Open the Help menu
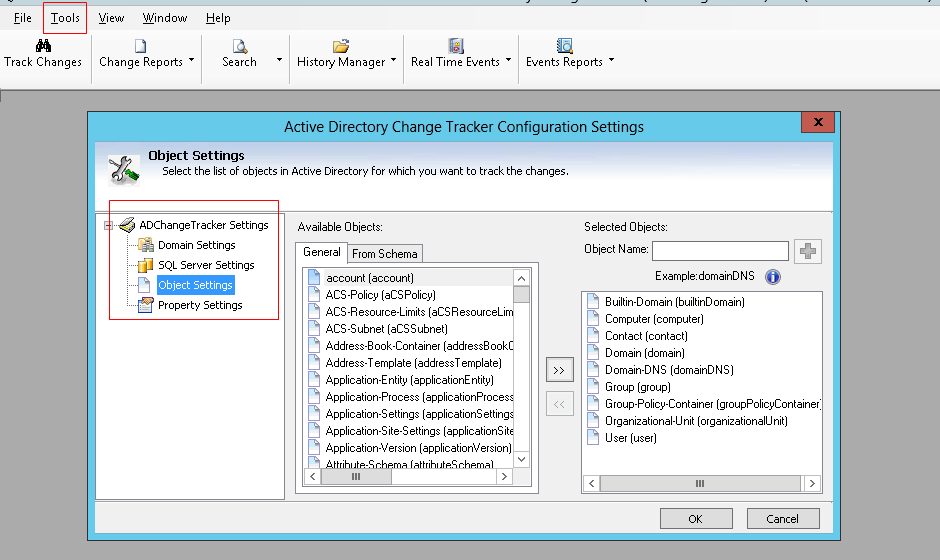The image size is (940, 560). pos(218,18)
